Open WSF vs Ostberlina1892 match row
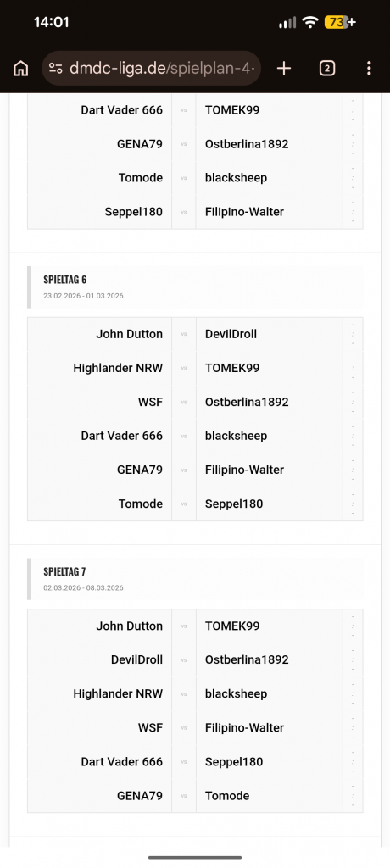 [195, 402]
